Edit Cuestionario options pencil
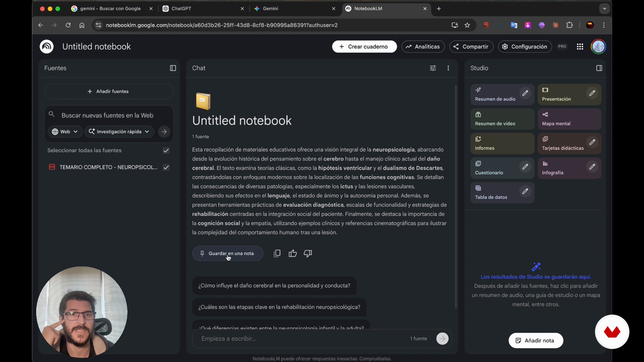The image size is (644, 362). click(x=525, y=167)
